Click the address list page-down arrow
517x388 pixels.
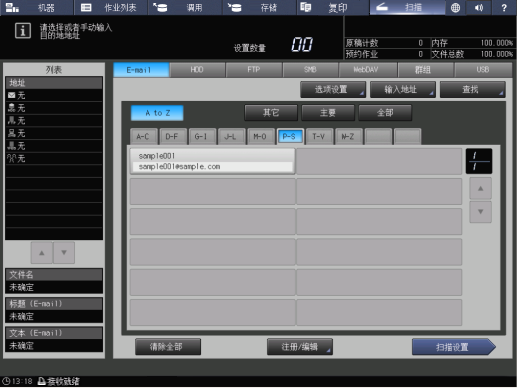click(480, 211)
